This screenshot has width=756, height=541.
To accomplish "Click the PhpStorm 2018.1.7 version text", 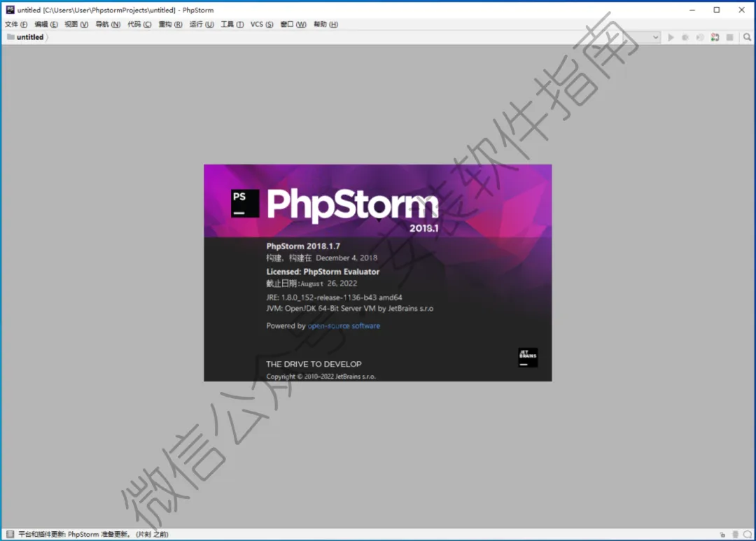I will [x=303, y=246].
